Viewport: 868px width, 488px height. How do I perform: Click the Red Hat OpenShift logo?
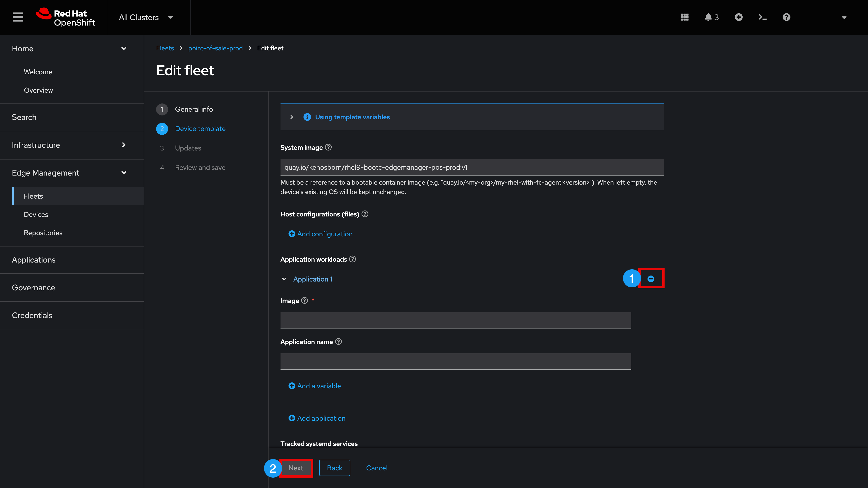(x=66, y=17)
